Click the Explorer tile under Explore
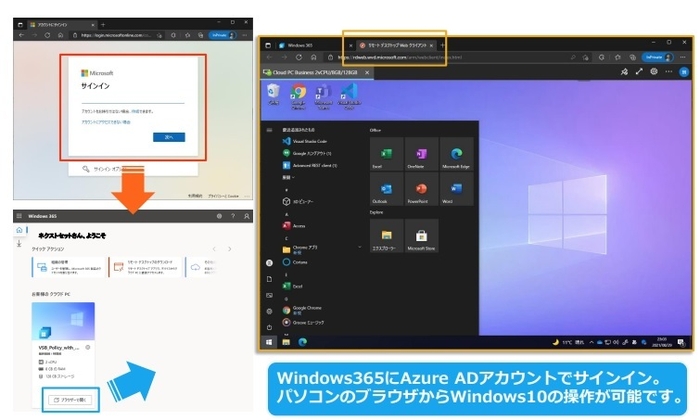 (x=386, y=236)
